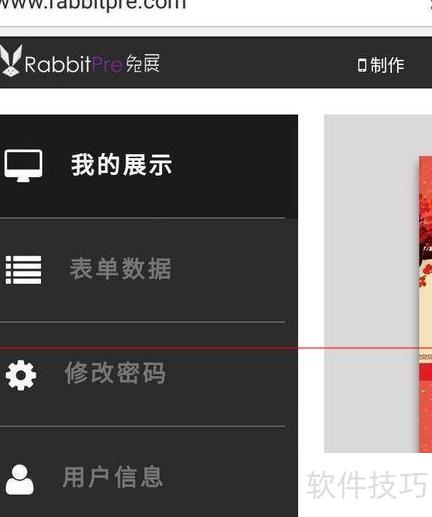Click the red banner strip on poster
Screen dimensions: 432x517
pyautogui.click(x=425, y=372)
